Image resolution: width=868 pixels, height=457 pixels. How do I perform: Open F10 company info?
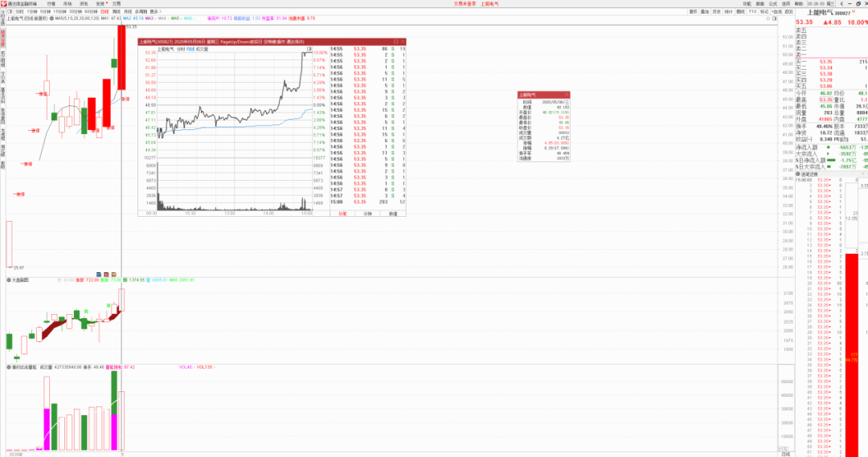(x=752, y=11)
